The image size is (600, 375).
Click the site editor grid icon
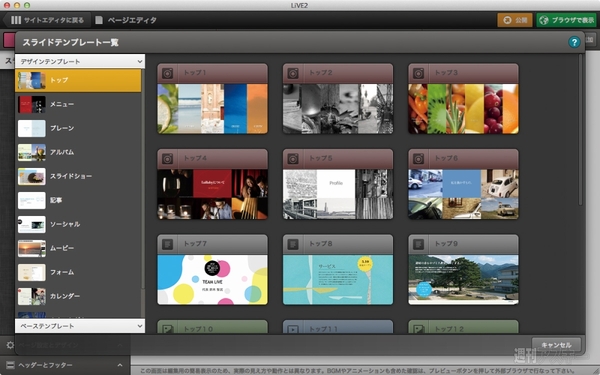click(x=16, y=20)
